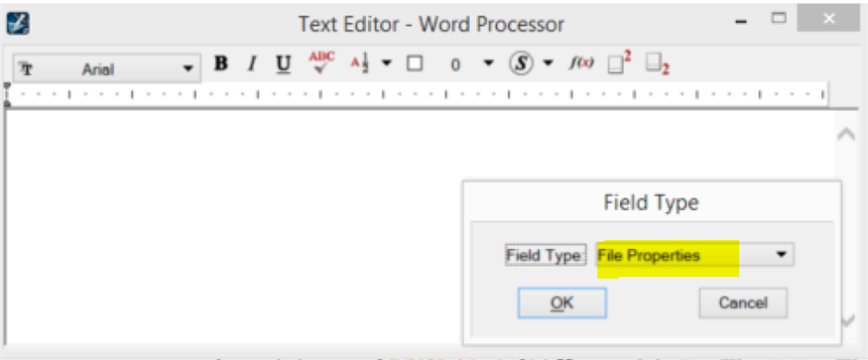Apply subscript formatting

coord(657,64)
